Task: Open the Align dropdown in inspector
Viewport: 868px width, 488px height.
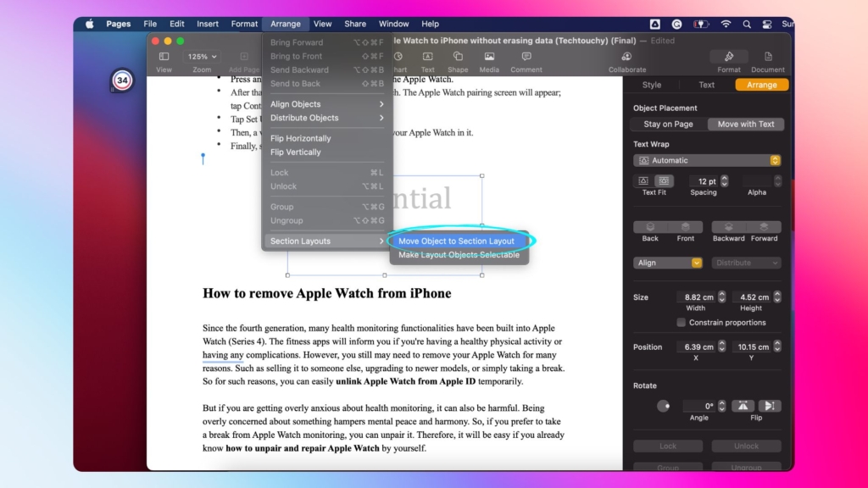Action: click(668, 263)
